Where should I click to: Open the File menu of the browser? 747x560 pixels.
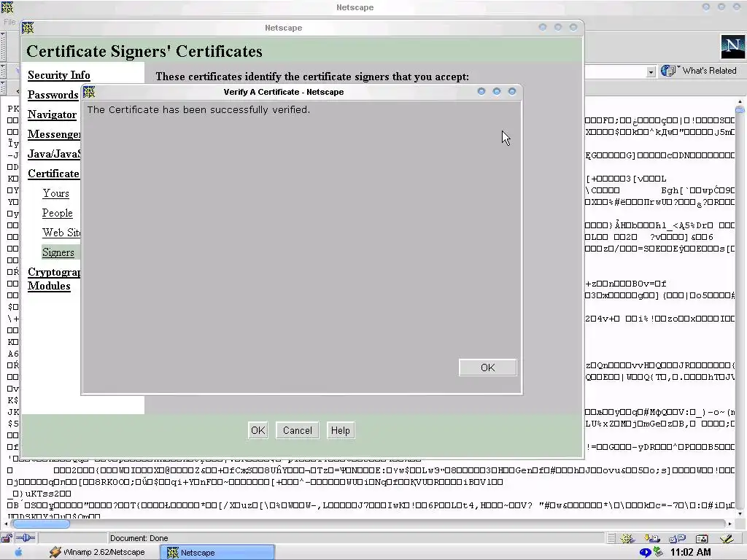pos(9,21)
